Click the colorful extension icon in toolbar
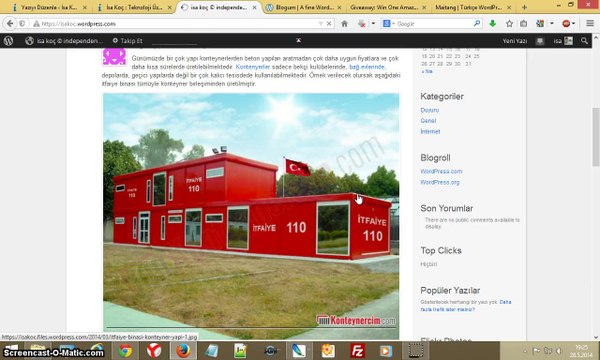Screen dimensions: 600x360 (x=540, y=24)
